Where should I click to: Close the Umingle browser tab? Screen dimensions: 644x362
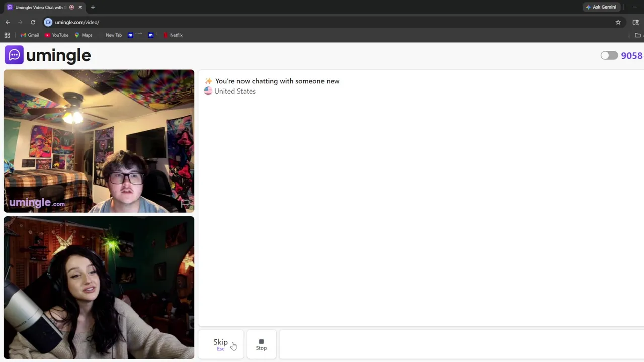coord(80,7)
